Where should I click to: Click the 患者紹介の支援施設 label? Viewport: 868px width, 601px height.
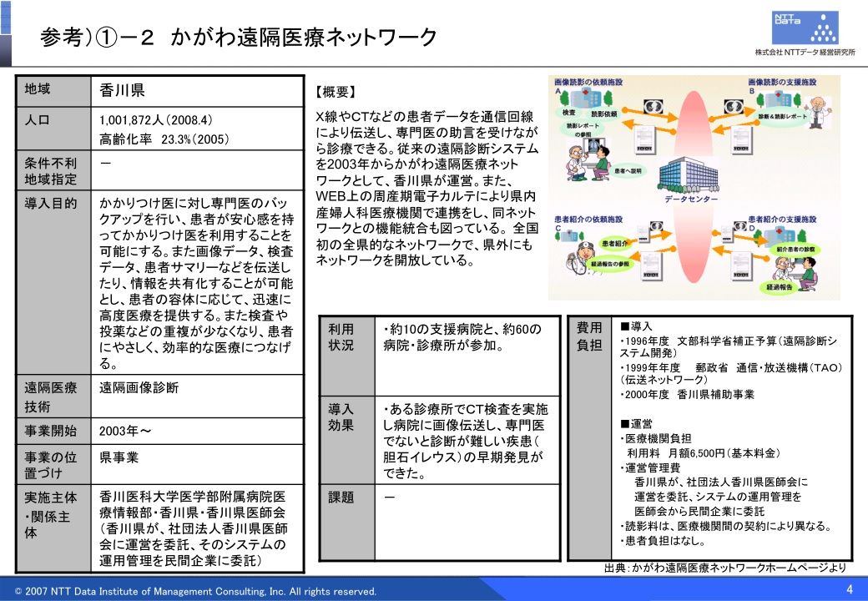point(782,220)
